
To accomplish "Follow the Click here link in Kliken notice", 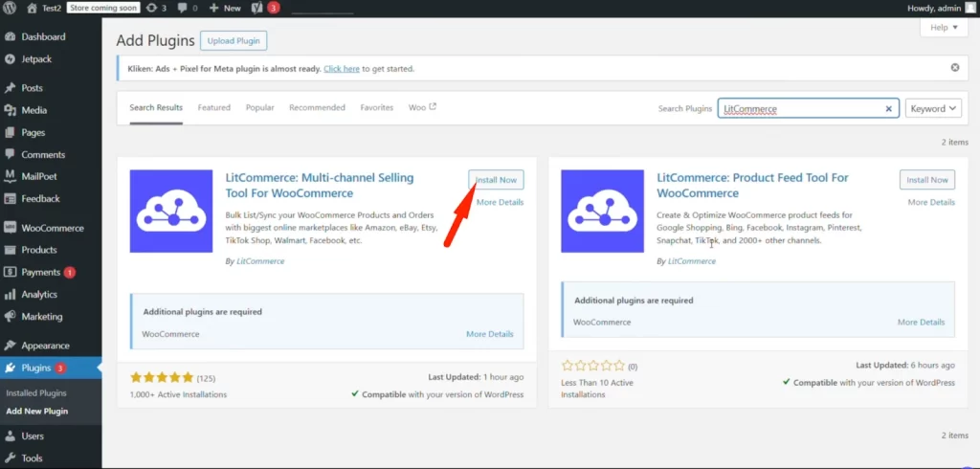I will pyautogui.click(x=342, y=69).
